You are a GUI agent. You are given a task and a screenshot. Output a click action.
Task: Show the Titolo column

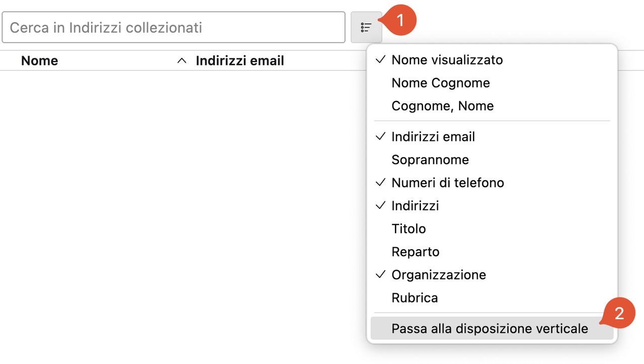(x=492, y=229)
